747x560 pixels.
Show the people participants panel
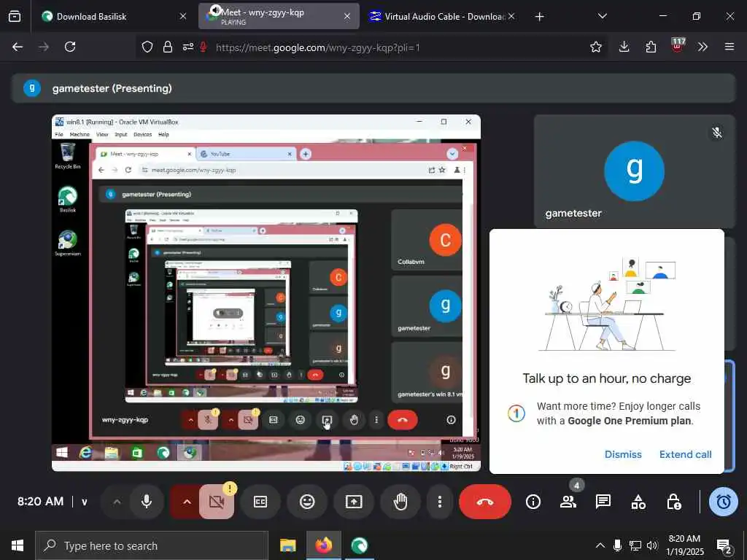(x=568, y=502)
